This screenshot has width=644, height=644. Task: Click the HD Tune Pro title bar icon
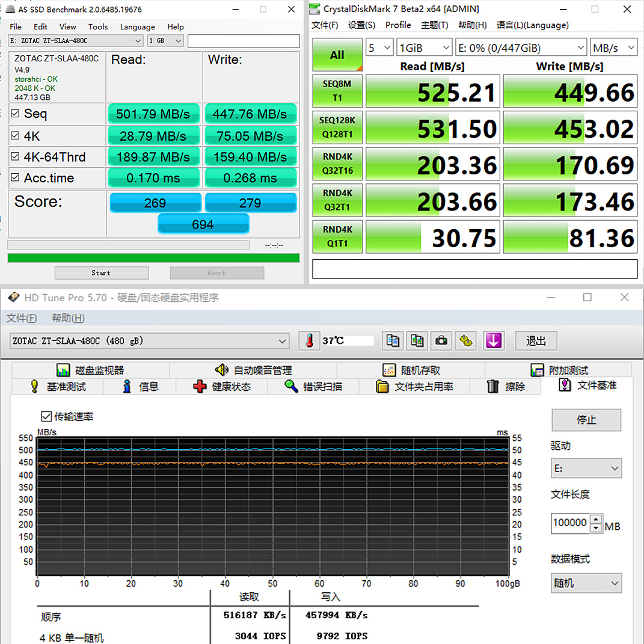(x=14, y=297)
